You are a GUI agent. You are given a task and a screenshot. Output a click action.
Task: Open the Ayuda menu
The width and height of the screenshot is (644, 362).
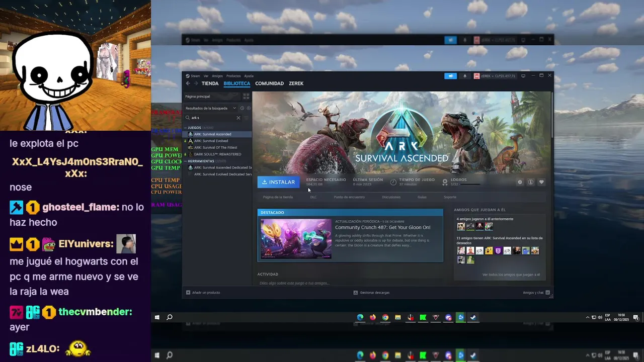point(249,76)
